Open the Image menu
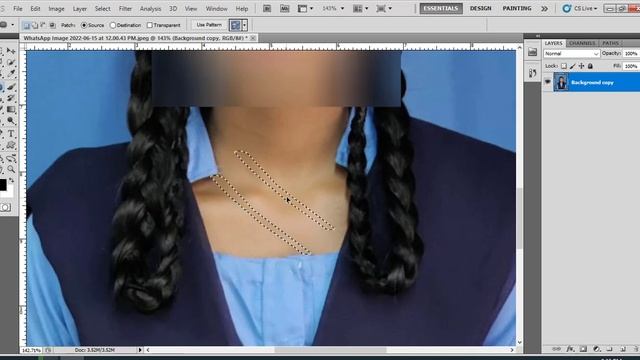640x360 pixels. [x=56, y=8]
